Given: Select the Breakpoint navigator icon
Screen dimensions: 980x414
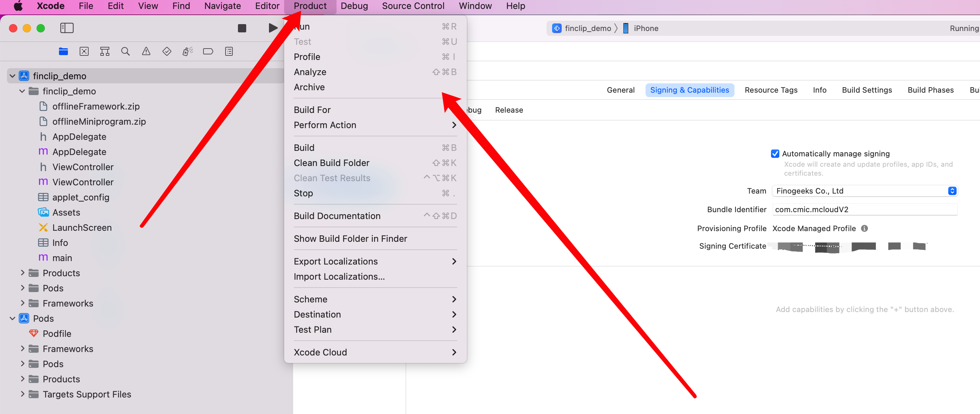Looking at the screenshot, I should pos(208,51).
